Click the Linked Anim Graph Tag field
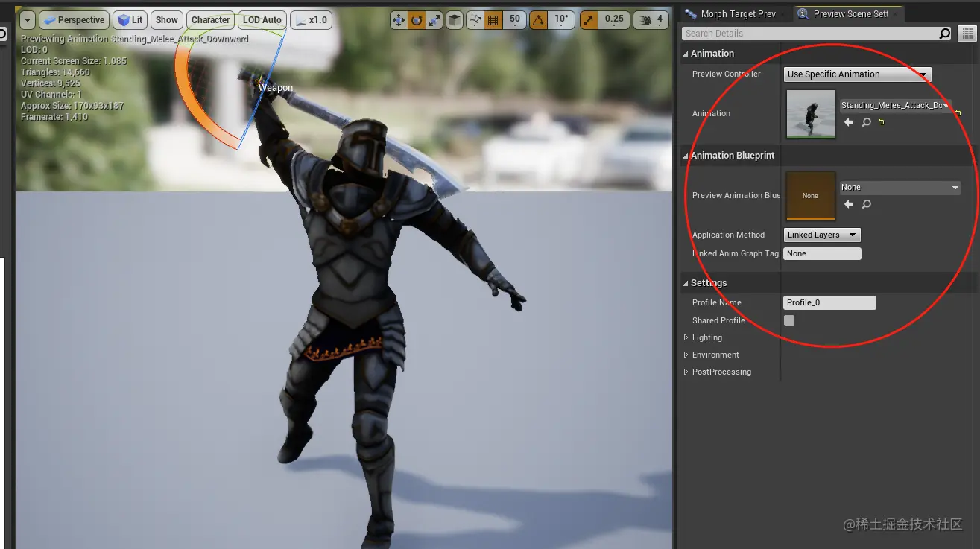 [x=823, y=253]
